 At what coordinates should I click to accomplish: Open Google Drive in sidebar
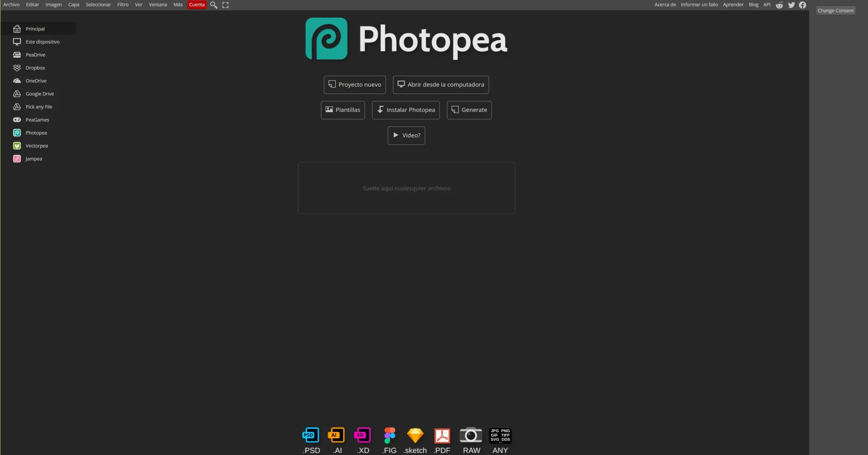coord(38,94)
